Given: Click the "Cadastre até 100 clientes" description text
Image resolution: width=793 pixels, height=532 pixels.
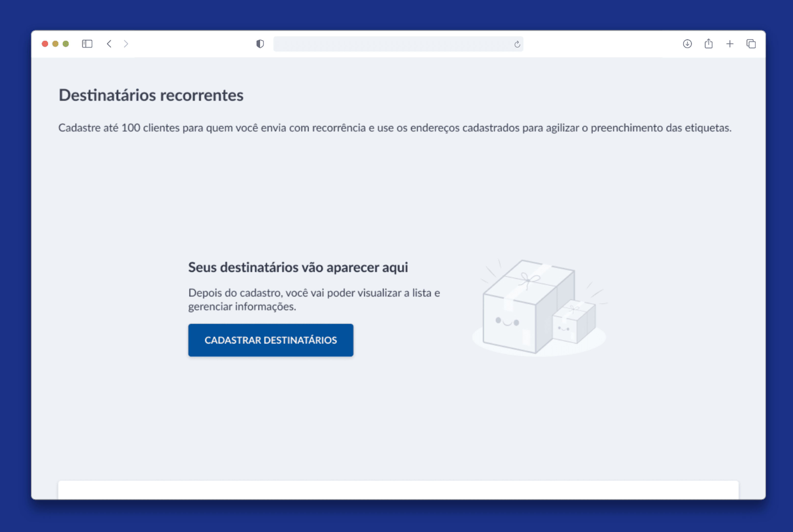Looking at the screenshot, I should [x=395, y=128].
